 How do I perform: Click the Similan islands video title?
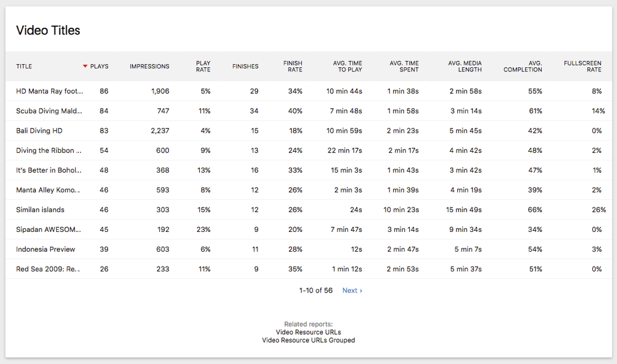coord(40,210)
